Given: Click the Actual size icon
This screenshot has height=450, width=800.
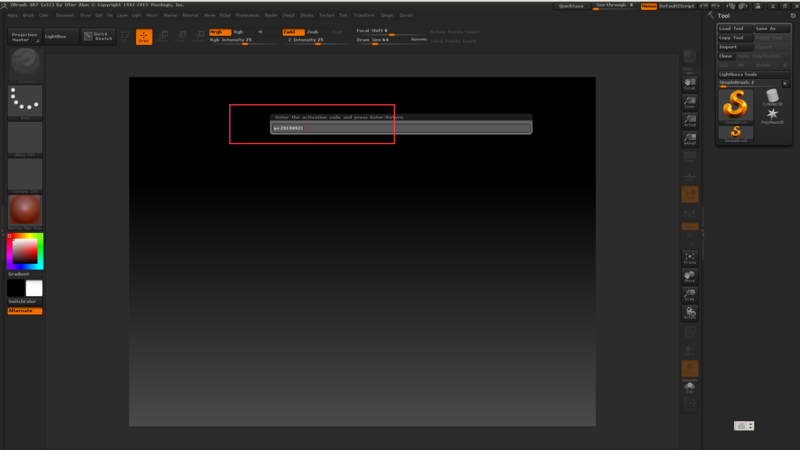Looking at the screenshot, I should click(x=689, y=121).
